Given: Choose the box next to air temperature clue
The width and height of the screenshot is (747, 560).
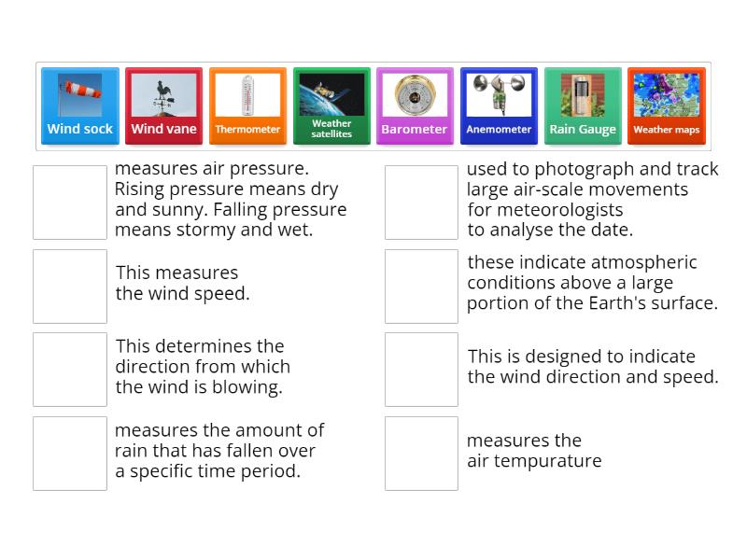Looking at the screenshot, I should point(421,453).
